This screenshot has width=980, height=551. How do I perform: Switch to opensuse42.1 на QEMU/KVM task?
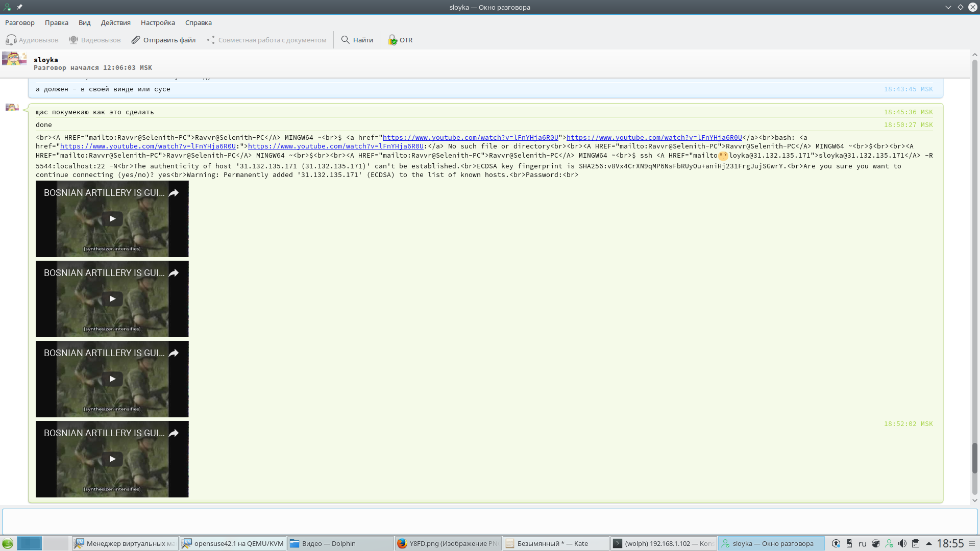233,543
